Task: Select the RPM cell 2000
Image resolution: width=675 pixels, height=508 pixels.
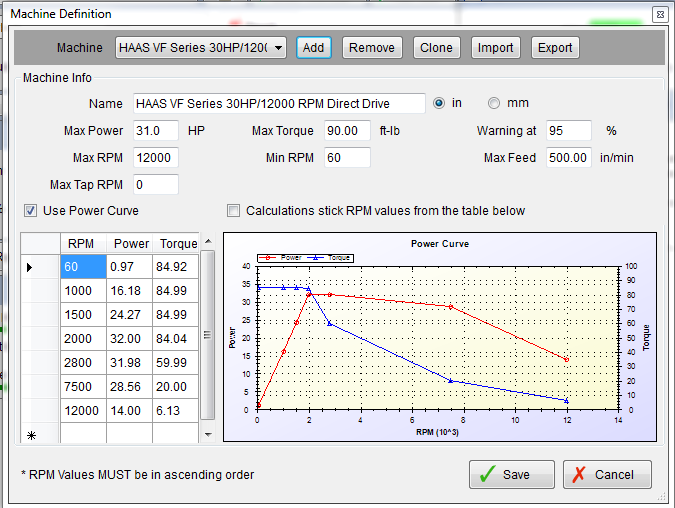Action: click(83, 339)
